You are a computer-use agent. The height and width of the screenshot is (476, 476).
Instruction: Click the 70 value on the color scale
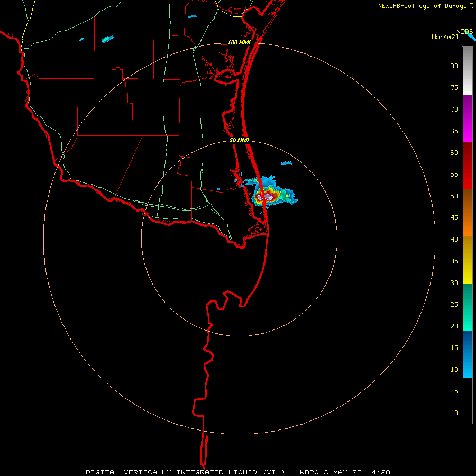click(454, 109)
